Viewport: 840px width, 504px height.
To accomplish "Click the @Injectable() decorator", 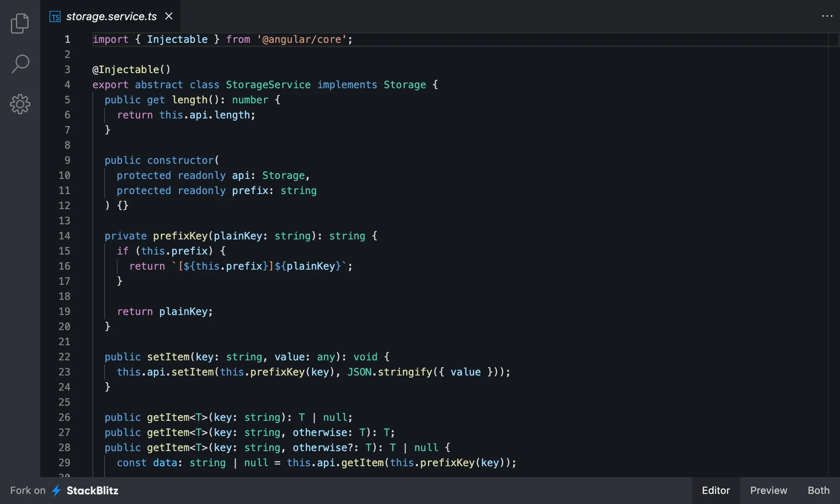I will (131, 69).
